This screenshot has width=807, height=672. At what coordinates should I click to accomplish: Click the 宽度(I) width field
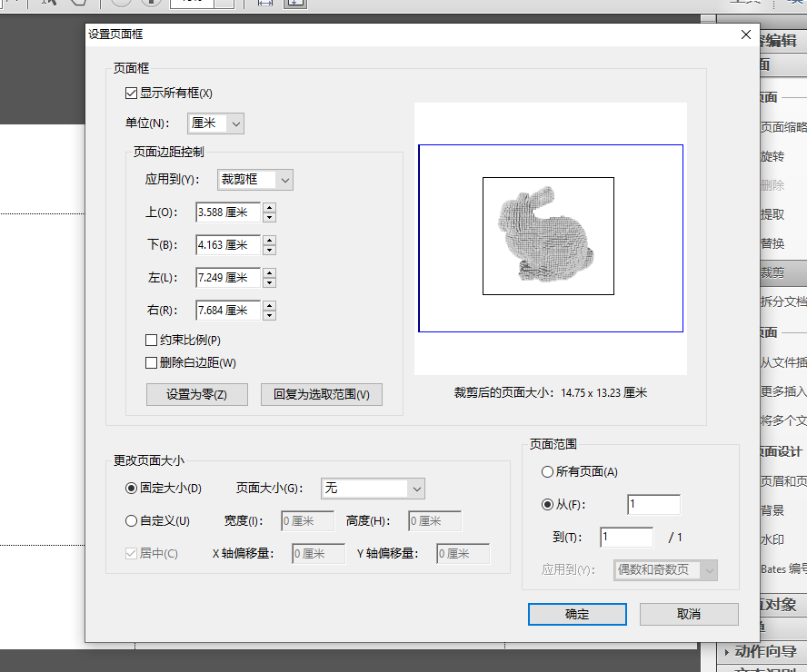(308, 521)
